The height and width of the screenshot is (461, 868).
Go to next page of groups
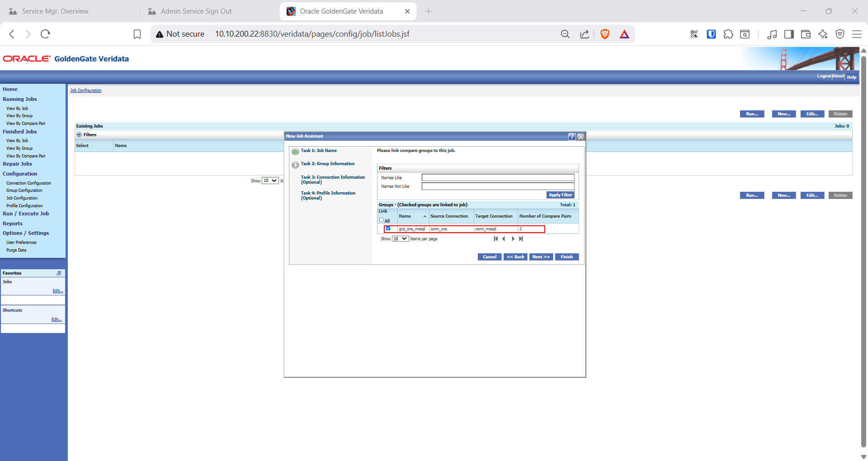[x=513, y=239]
